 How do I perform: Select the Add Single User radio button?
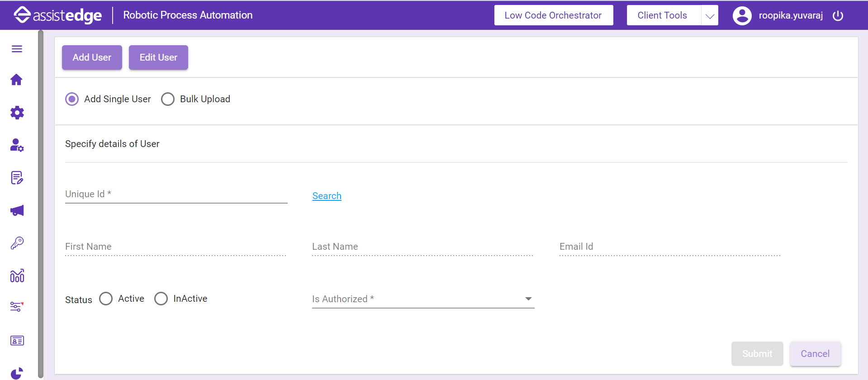point(72,99)
